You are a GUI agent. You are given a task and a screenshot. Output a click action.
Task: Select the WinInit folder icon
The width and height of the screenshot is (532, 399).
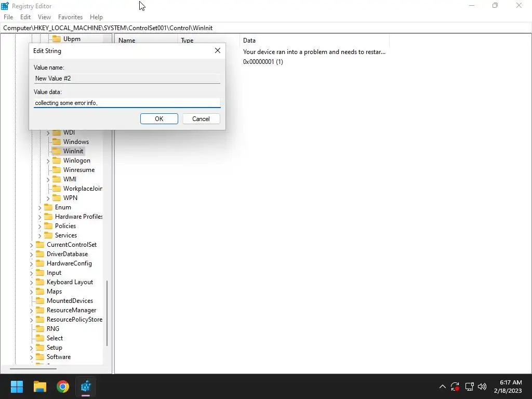point(57,151)
